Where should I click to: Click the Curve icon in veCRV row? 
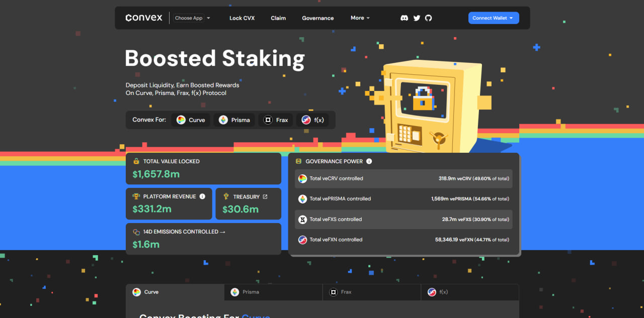pos(302,179)
